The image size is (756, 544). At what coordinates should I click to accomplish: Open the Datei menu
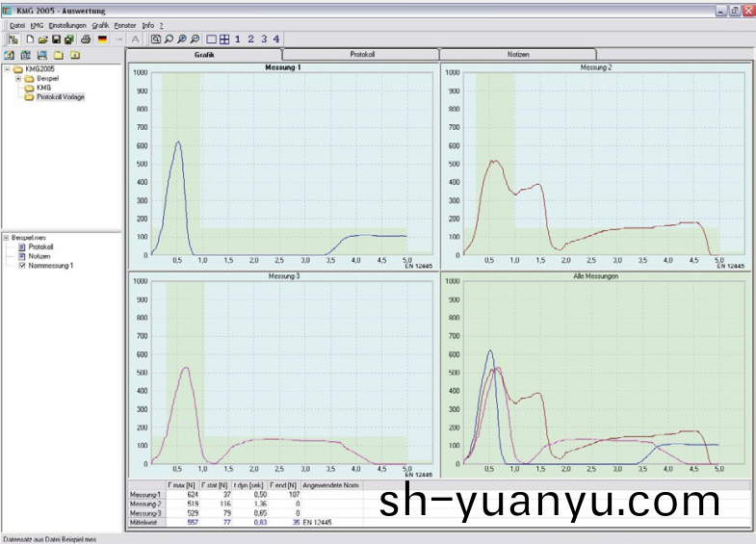click(x=17, y=24)
